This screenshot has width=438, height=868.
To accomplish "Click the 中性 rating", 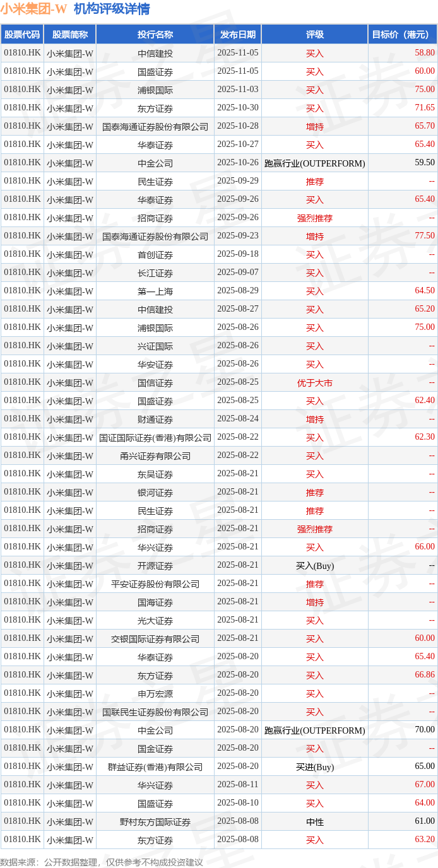I will pos(315,821).
